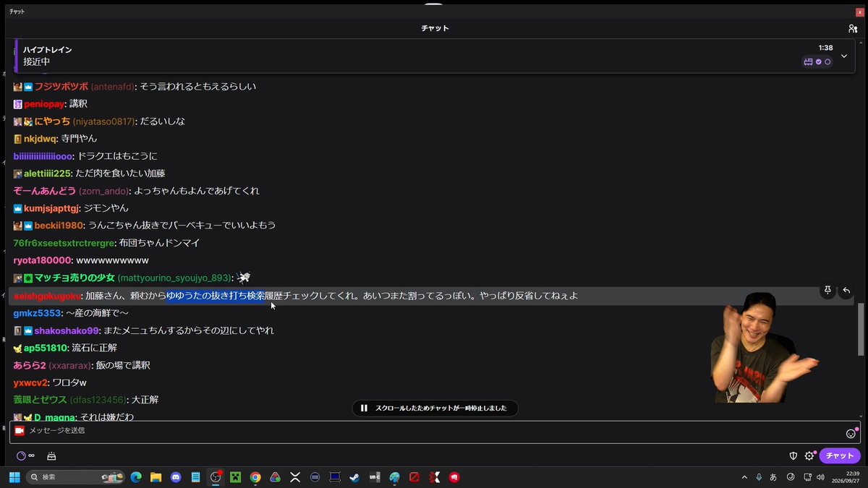Resume chat via the paused-scroll banner
This screenshot has width=868, height=488.
pos(435,408)
